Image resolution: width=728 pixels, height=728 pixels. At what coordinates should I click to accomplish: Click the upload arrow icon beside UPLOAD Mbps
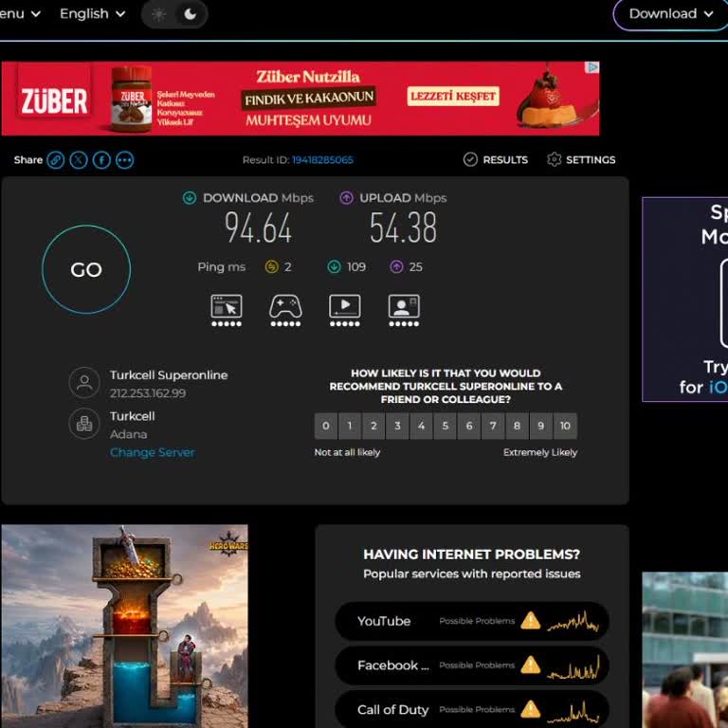click(x=346, y=198)
